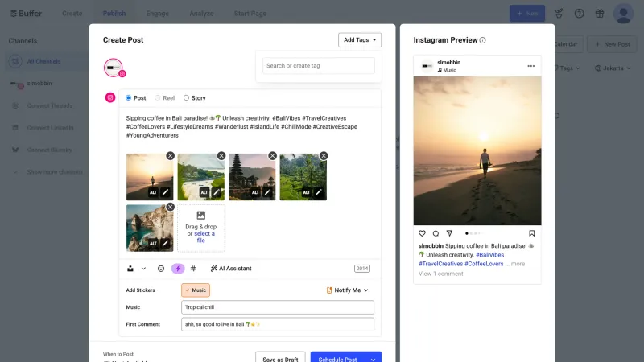Image resolution: width=644 pixels, height=362 pixels.
Task: Click the purple lightning bolt icon
Action: (x=178, y=269)
